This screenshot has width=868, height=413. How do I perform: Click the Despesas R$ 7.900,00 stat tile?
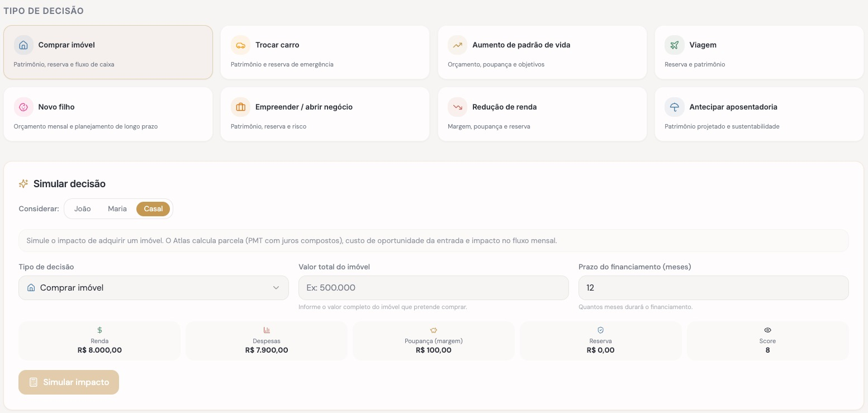pyautogui.click(x=267, y=340)
